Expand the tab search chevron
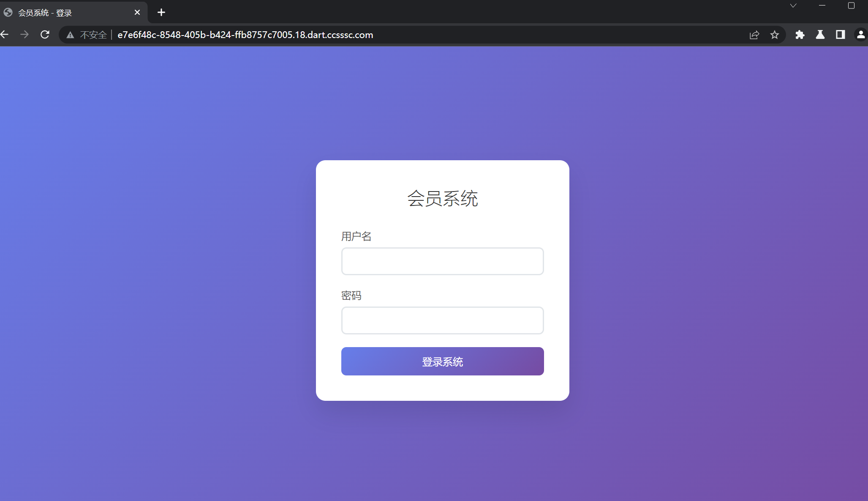This screenshot has height=501, width=868. (x=793, y=6)
